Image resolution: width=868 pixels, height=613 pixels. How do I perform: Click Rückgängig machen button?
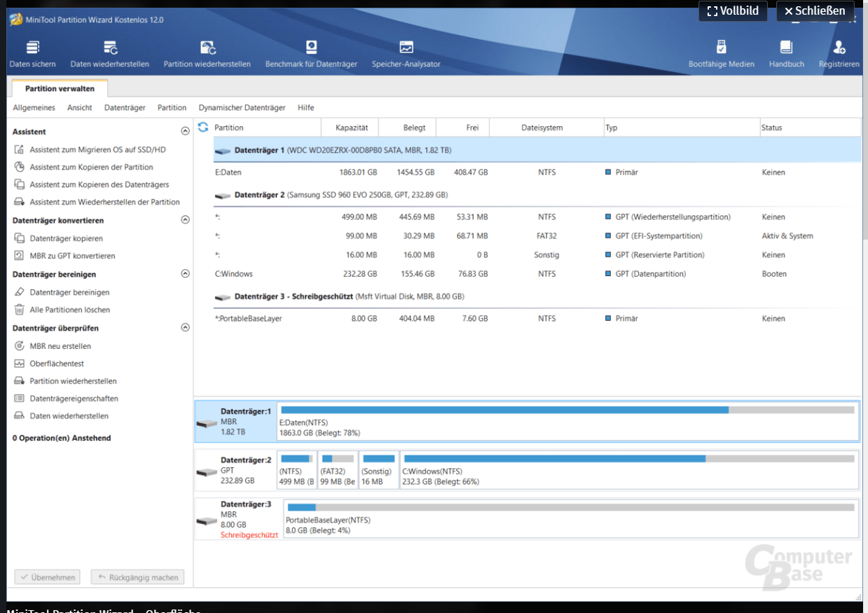[x=137, y=577]
